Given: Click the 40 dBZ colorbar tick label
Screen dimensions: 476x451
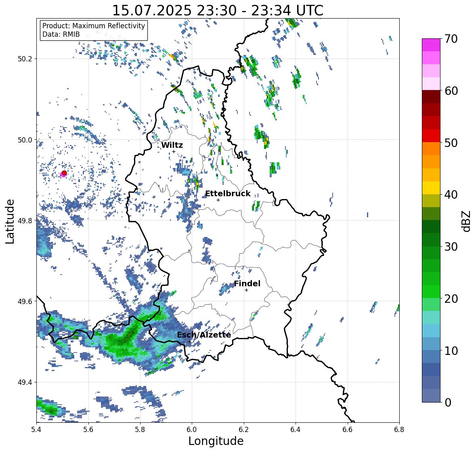Looking at the screenshot, I should (451, 195).
